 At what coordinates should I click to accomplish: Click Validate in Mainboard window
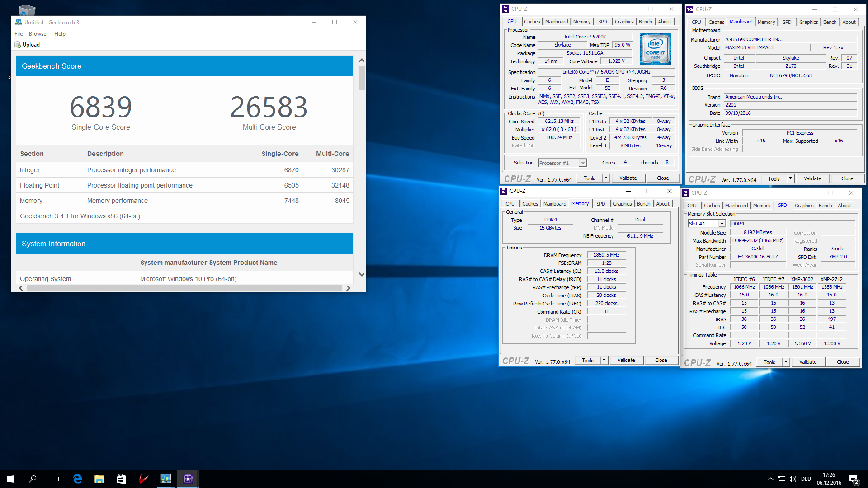812,178
